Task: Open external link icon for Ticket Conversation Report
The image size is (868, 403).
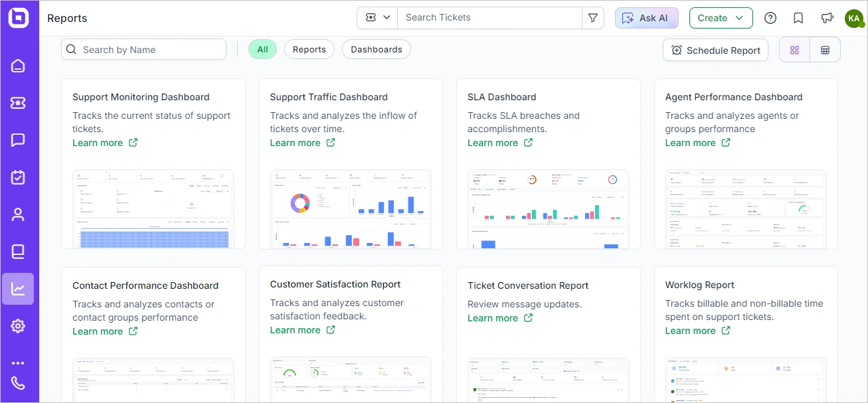Action: pos(528,317)
